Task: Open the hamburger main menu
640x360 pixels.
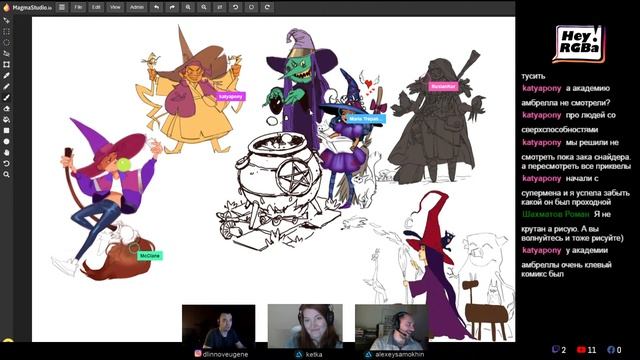Action: (x=62, y=7)
